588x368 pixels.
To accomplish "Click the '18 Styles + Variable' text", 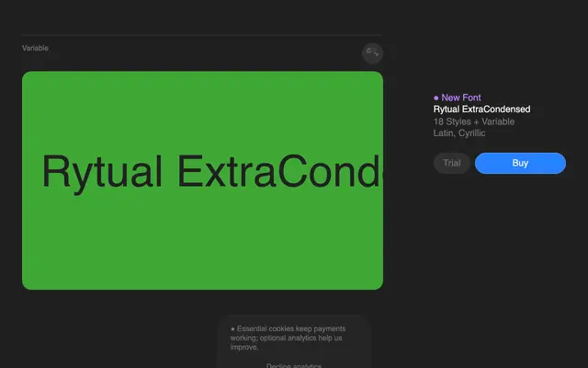I will click(474, 121).
